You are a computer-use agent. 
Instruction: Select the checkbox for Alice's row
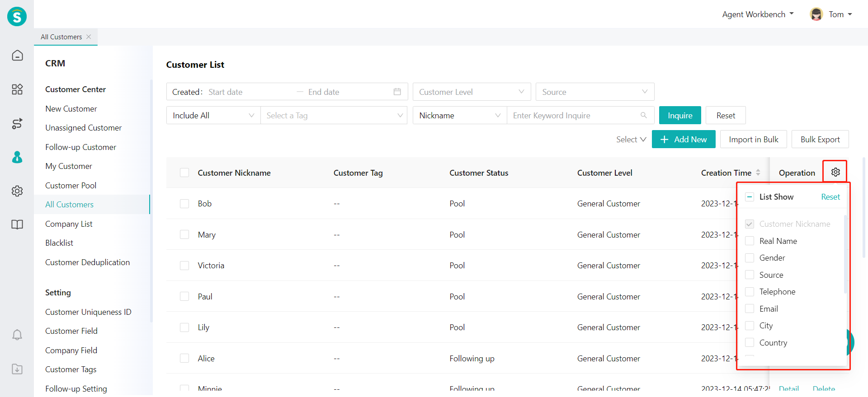point(184,358)
